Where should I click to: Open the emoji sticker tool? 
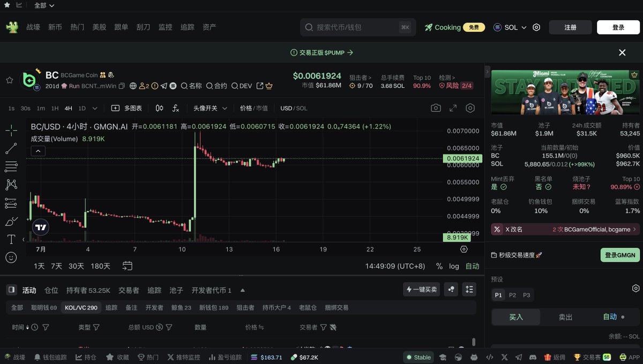click(11, 257)
